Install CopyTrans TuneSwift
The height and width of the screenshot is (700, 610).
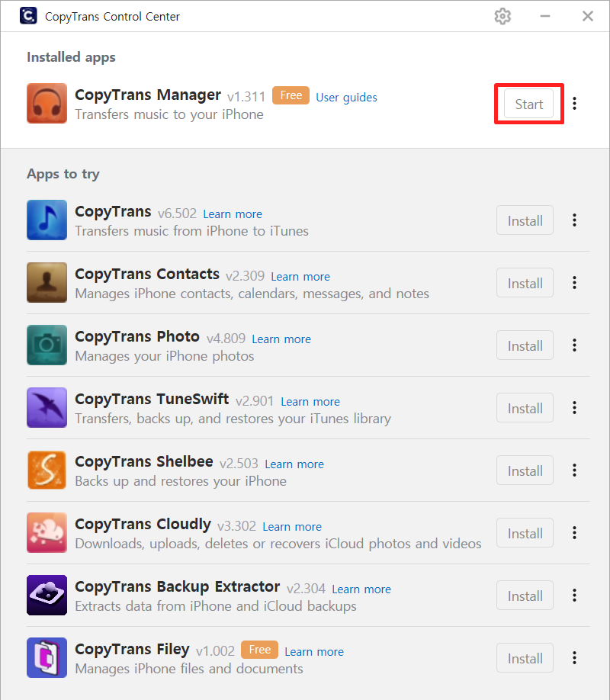point(525,408)
